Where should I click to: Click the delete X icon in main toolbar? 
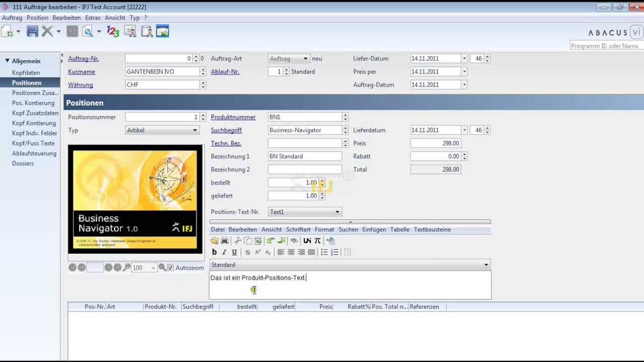[x=47, y=32]
